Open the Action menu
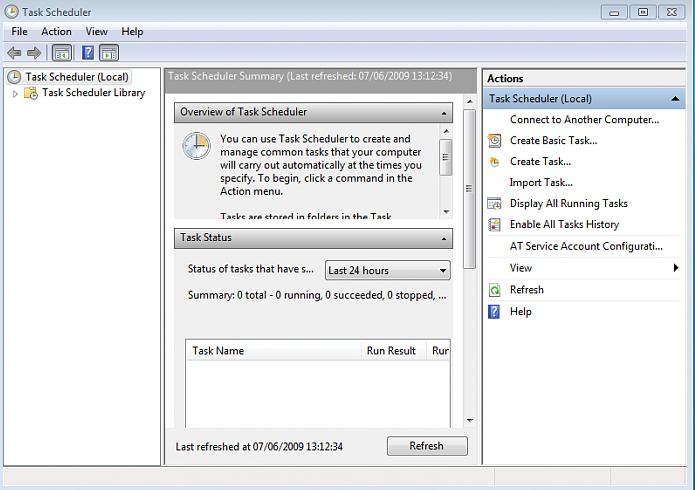The image size is (695, 490). point(56,32)
